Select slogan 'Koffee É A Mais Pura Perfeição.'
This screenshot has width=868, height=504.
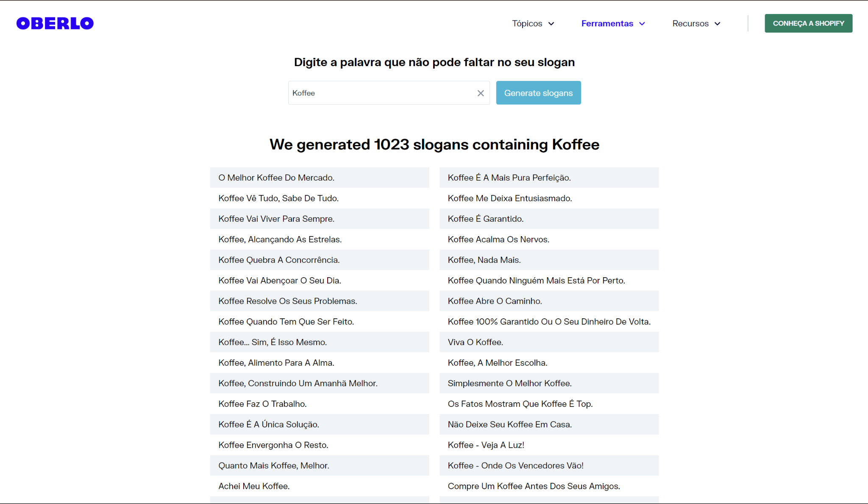pos(549,178)
